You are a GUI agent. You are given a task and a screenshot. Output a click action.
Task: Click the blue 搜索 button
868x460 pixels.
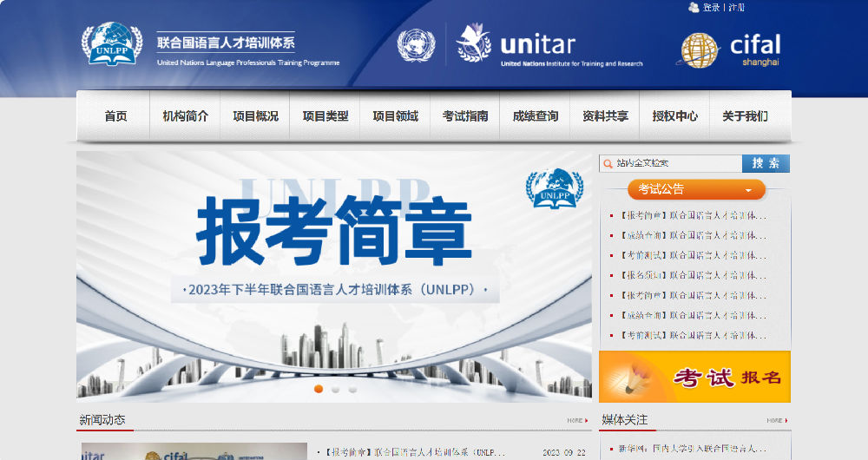(766, 163)
